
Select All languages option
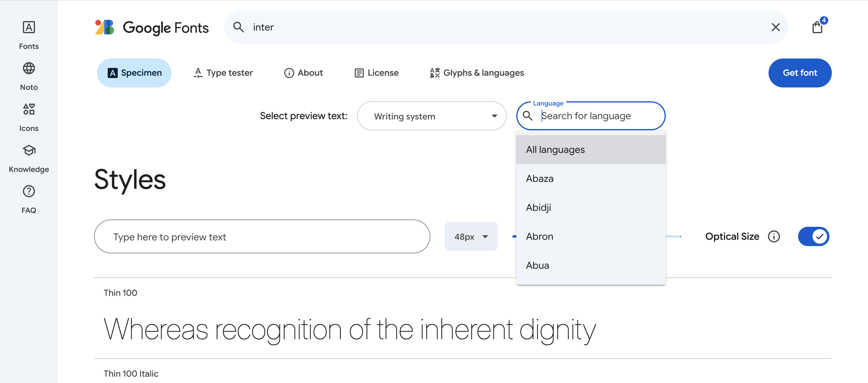point(591,150)
